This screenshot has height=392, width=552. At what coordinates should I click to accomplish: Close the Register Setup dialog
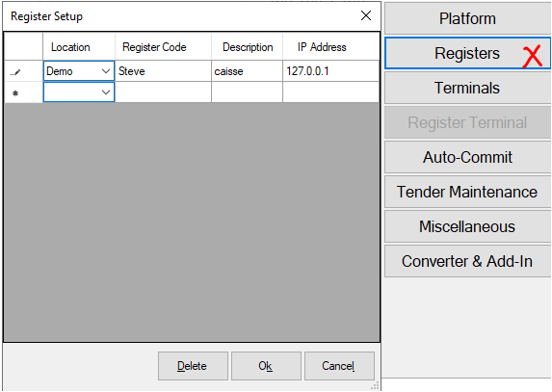click(366, 15)
